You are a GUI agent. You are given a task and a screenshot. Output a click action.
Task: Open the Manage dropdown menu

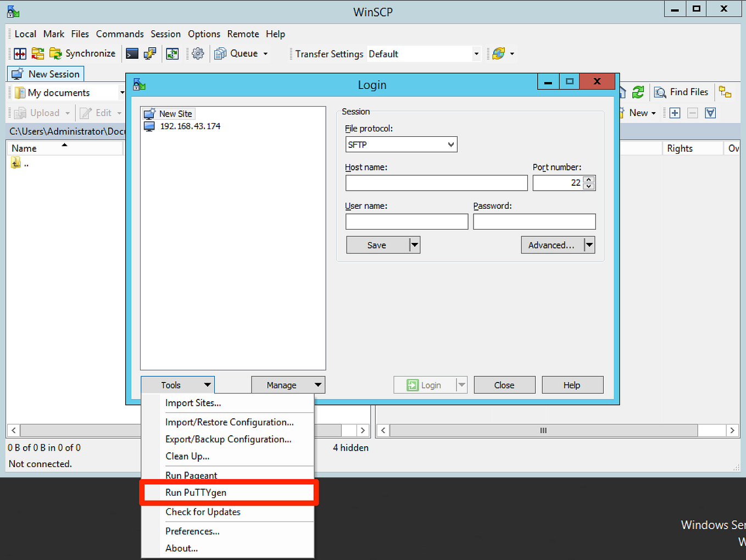pos(288,385)
